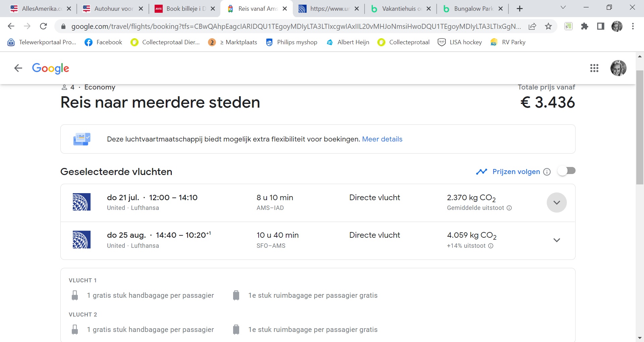Click the Google Flights back arrow
Image resolution: width=644 pixels, height=342 pixels.
(x=18, y=68)
